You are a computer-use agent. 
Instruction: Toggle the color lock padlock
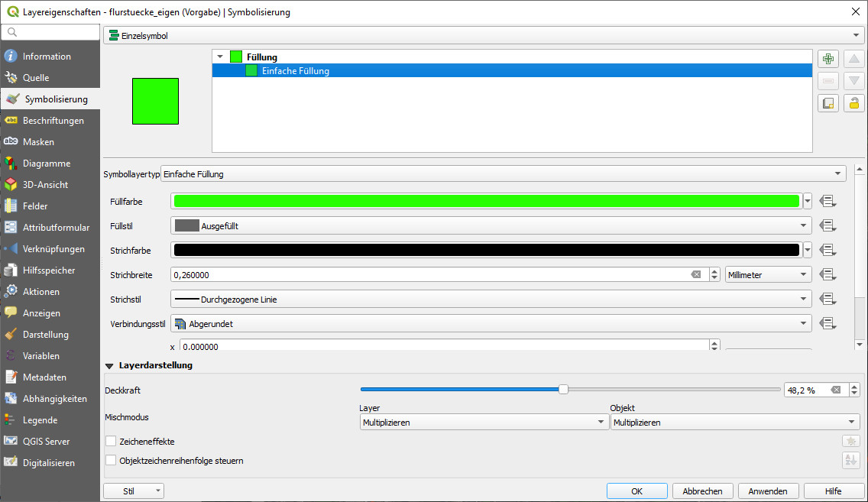[853, 103]
